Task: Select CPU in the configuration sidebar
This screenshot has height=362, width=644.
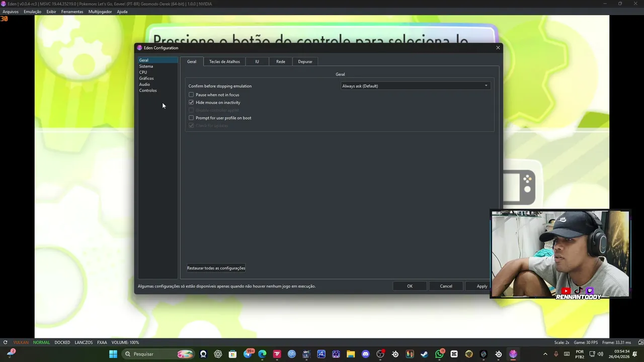Action: tap(157, 72)
